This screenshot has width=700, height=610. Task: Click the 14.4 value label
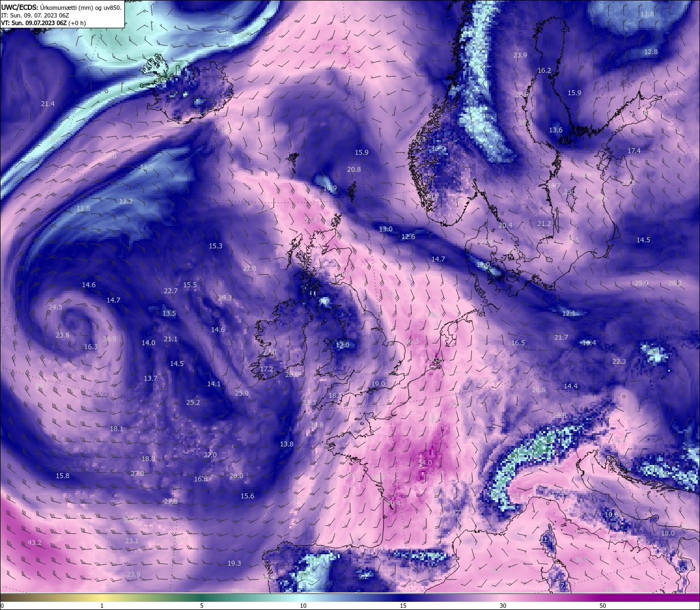(x=570, y=386)
